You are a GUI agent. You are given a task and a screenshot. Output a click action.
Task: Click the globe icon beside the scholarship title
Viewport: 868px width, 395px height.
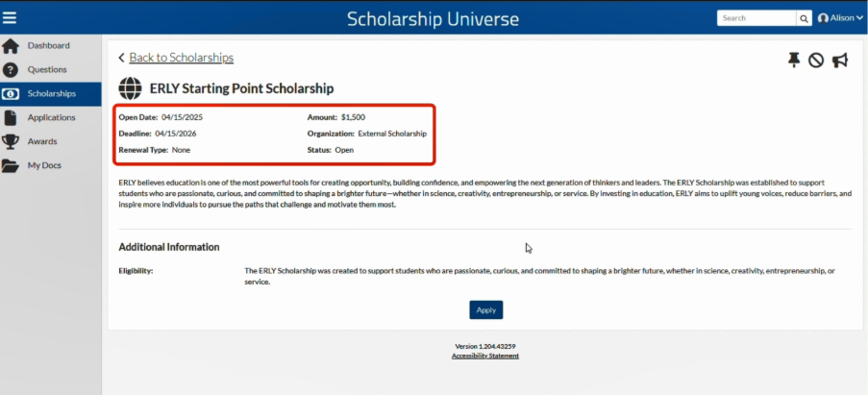(x=130, y=88)
